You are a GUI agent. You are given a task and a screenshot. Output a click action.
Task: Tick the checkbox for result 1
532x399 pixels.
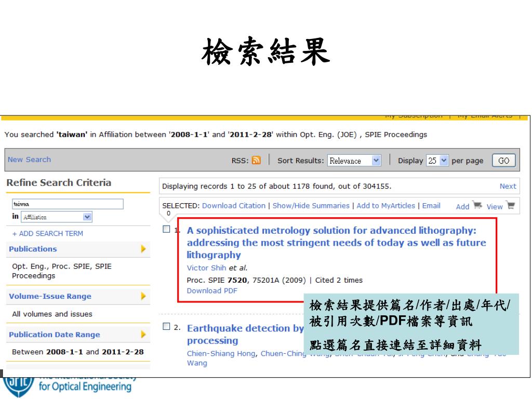click(x=166, y=229)
